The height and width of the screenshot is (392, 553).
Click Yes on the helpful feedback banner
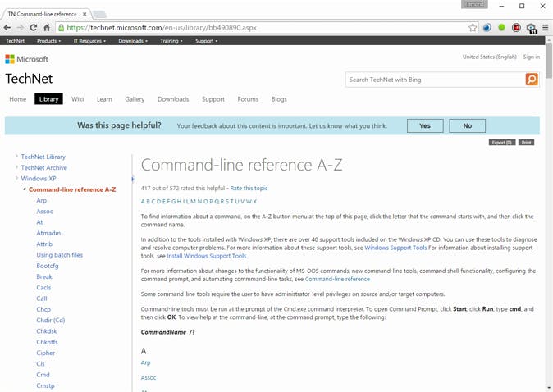(425, 125)
